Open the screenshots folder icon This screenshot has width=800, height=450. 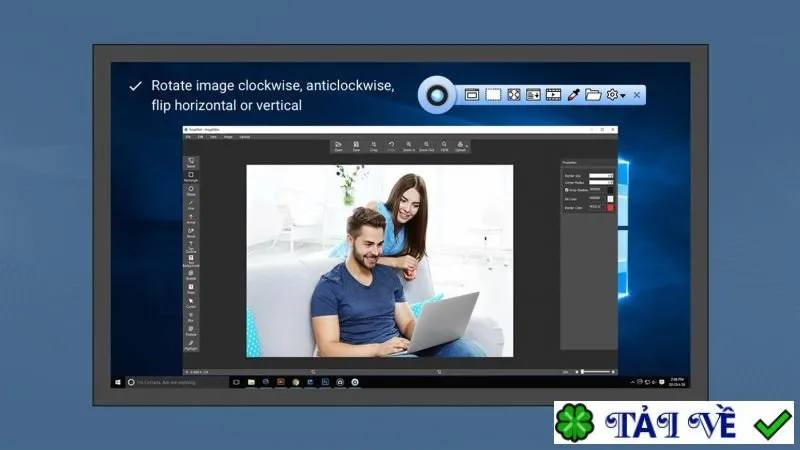pyautogui.click(x=593, y=95)
